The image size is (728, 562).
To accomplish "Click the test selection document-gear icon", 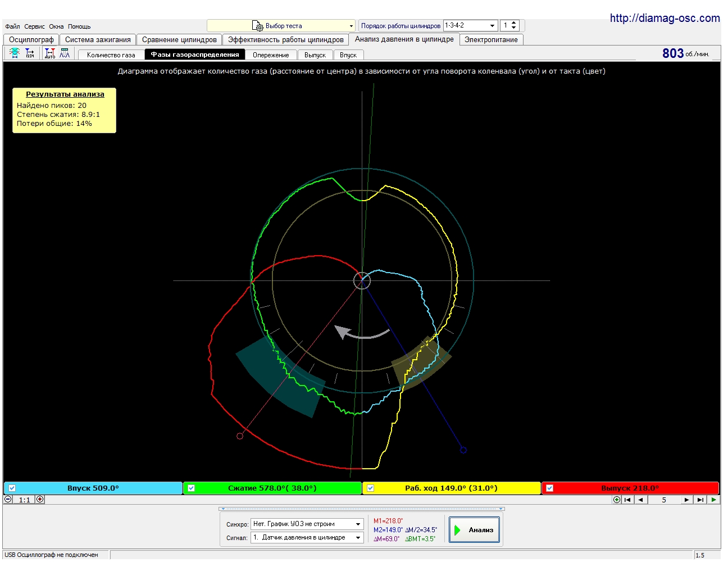I will [x=257, y=26].
